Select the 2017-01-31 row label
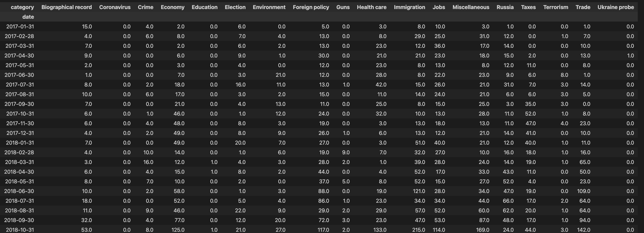 pos(20,27)
